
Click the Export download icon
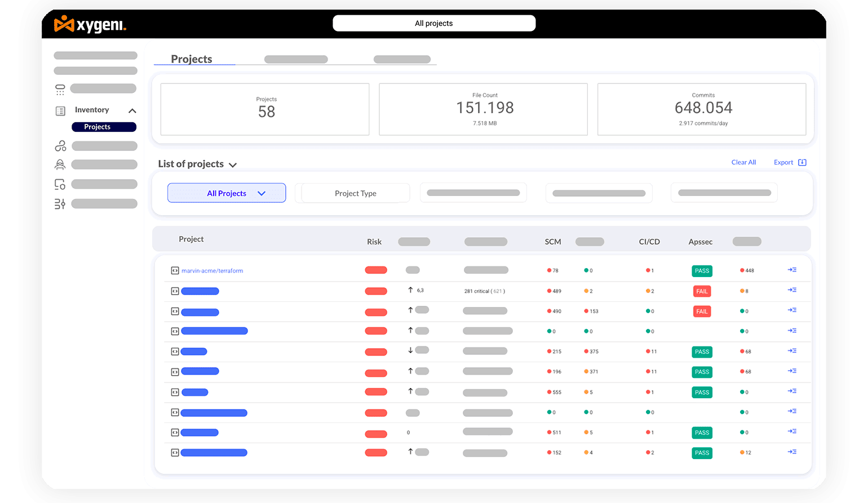802,162
